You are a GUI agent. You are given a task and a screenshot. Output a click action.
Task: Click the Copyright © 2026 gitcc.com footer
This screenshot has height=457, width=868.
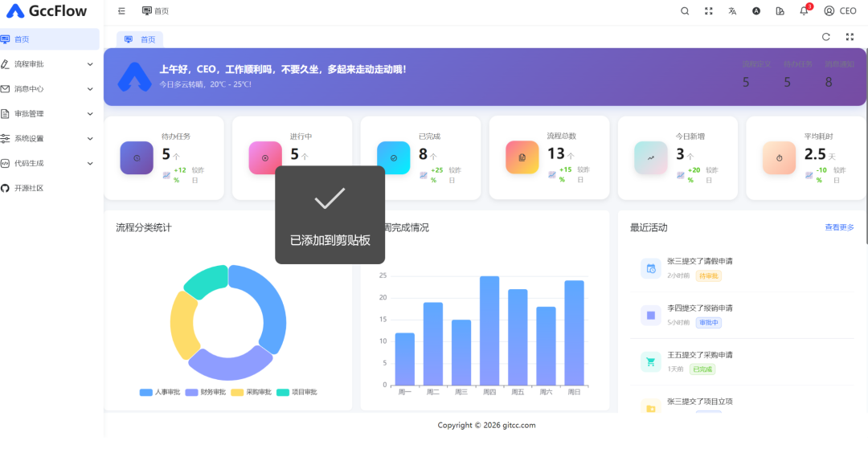486,425
